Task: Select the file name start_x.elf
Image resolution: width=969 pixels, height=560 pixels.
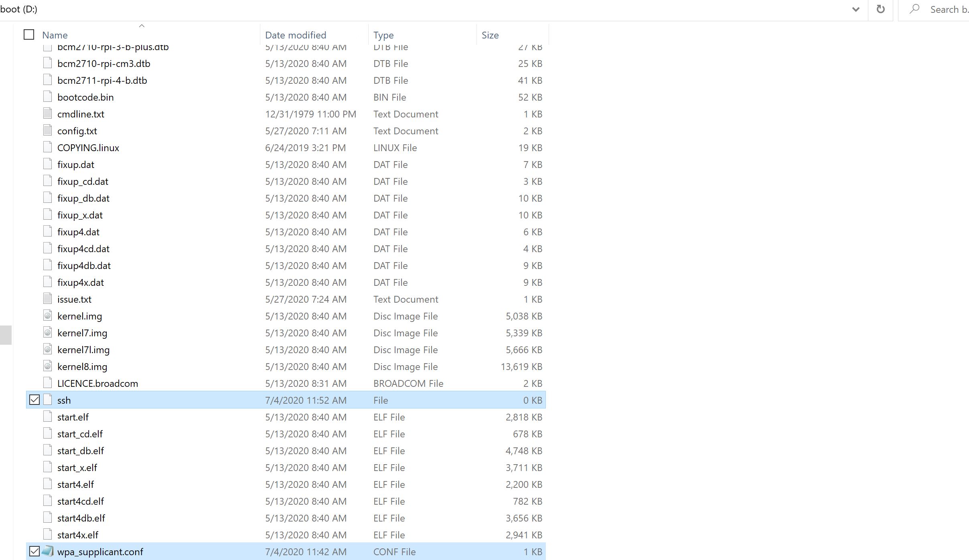Action: point(77,468)
